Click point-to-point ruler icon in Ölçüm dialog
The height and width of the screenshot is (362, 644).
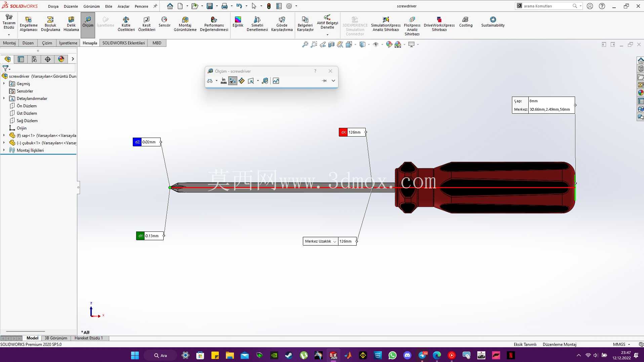coord(242,81)
